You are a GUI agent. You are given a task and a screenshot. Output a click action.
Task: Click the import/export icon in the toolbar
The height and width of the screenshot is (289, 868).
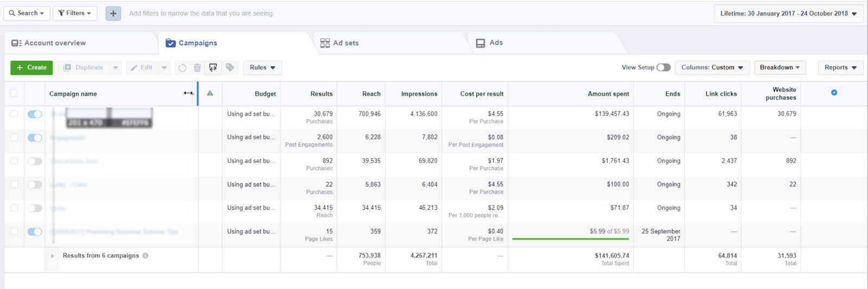213,68
